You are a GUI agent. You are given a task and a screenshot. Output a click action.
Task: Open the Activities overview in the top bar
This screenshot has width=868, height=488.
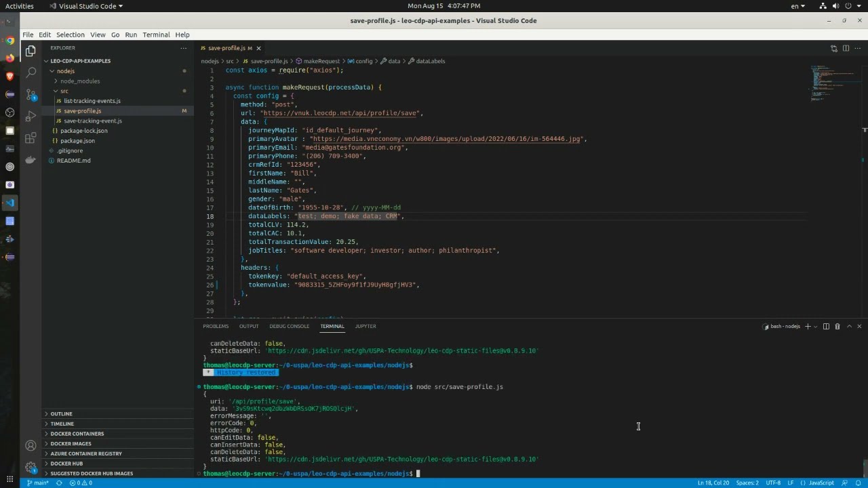[x=20, y=6]
